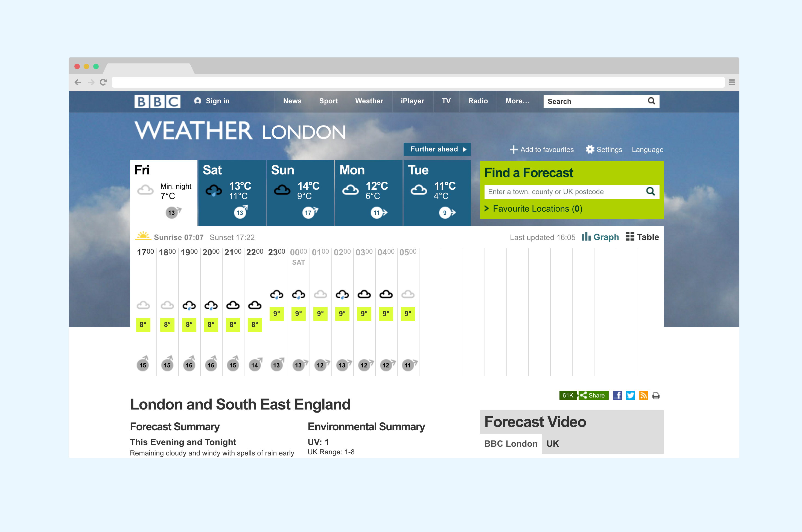
Task: Click the Settings gear icon
Action: [590, 150]
